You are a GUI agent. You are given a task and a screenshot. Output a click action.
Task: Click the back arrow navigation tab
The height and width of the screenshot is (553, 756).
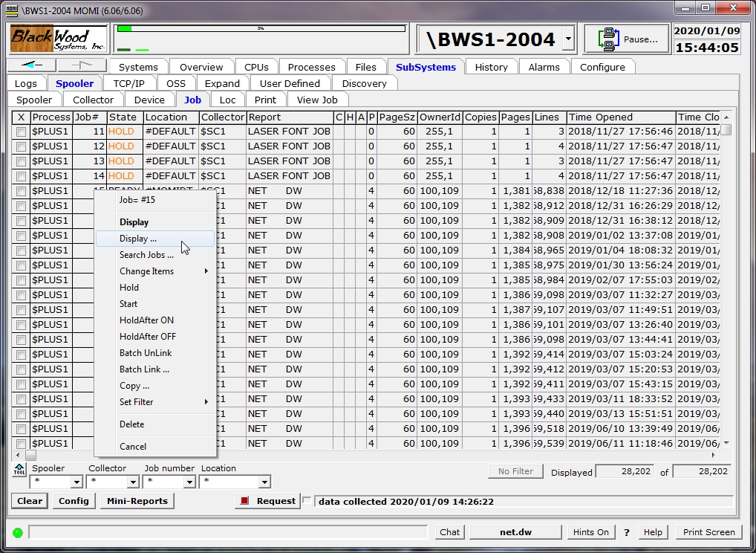32,66
